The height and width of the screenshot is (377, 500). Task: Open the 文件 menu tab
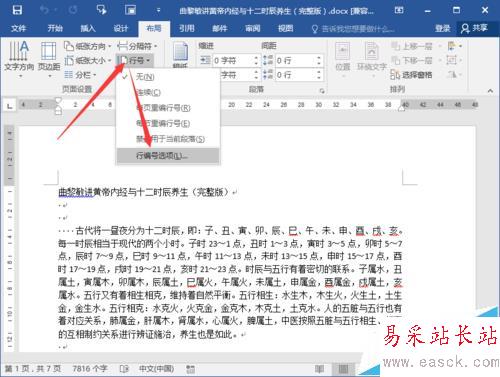(x=18, y=28)
